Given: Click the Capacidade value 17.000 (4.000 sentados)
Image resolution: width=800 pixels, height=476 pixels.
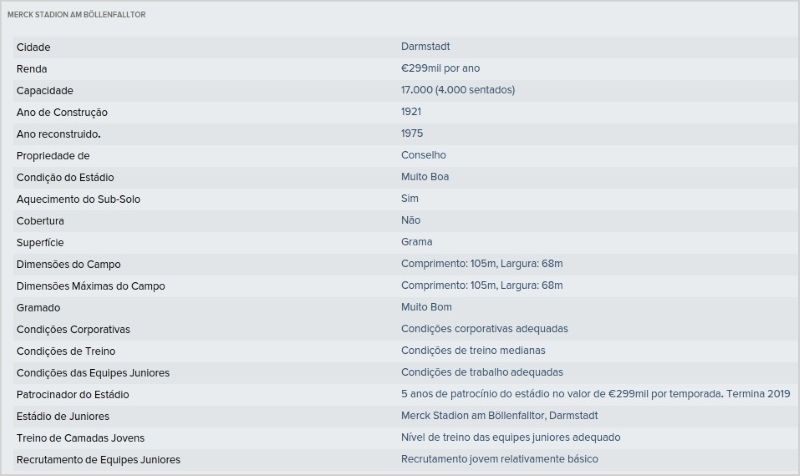Looking at the screenshot, I should pyautogui.click(x=458, y=90).
